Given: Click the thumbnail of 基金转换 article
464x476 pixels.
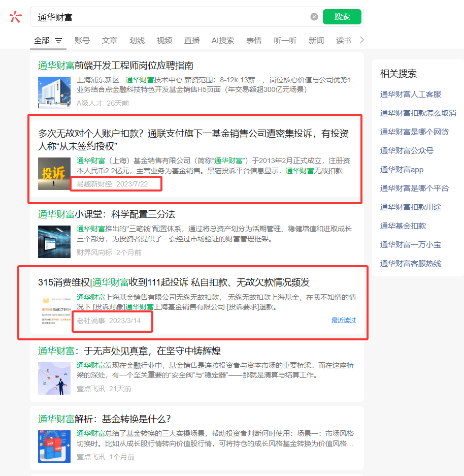Looking at the screenshot, I should pos(54,446).
